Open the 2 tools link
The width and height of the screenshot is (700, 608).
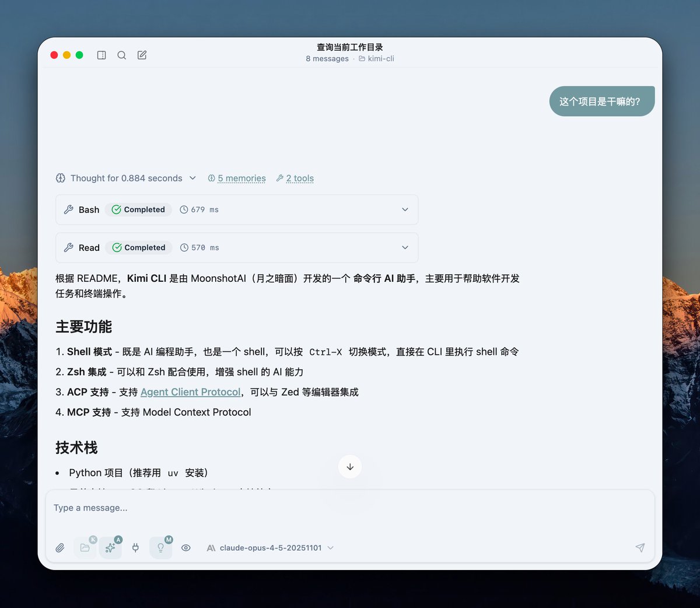[x=295, y=178]
